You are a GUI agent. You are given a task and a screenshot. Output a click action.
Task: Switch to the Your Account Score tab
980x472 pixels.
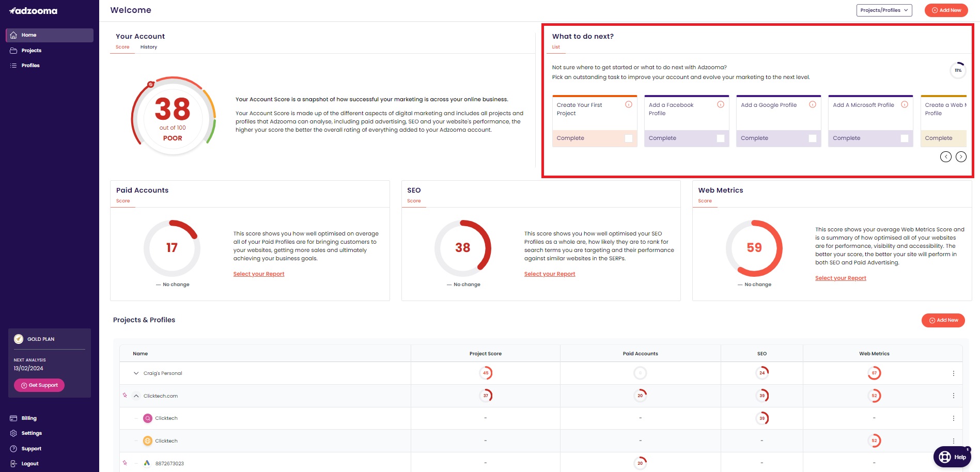122,47
